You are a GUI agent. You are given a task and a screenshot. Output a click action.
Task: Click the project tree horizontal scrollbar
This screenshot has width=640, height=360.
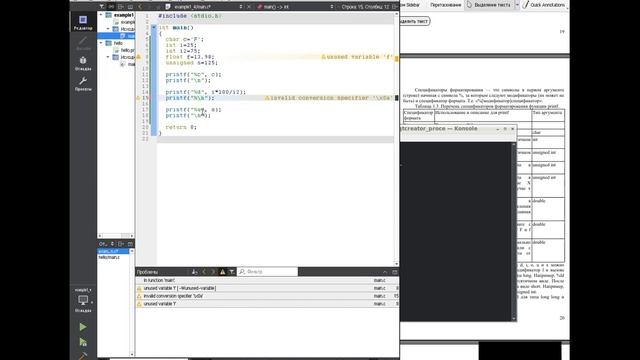(116, 236)
